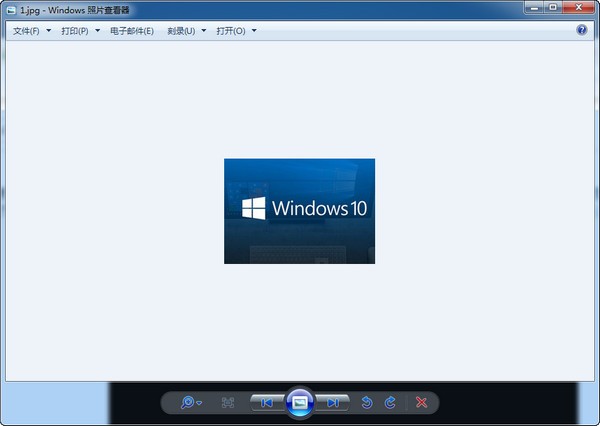Minimize the photo viewer window
600x426 pixels.
tap(534, 7)
